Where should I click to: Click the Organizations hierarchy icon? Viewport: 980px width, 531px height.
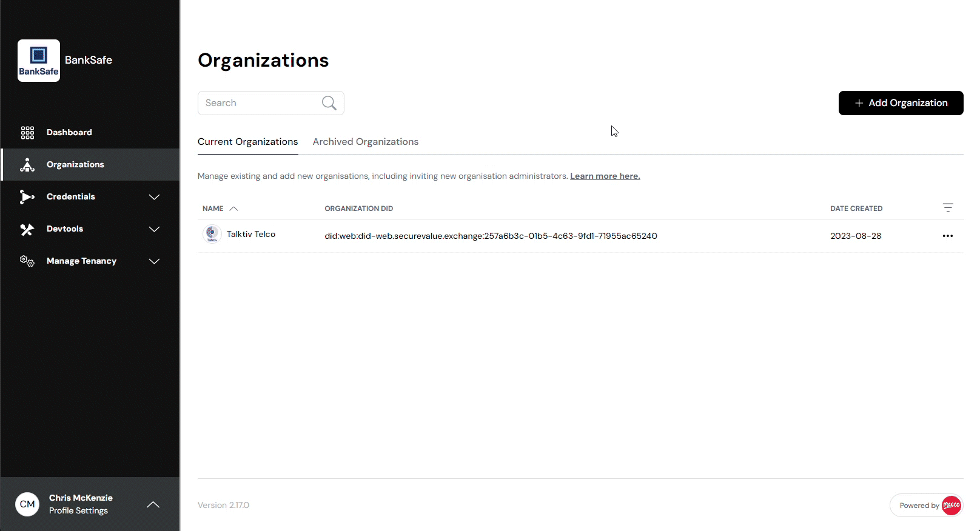pyautogui.click(x=27, y=165)
